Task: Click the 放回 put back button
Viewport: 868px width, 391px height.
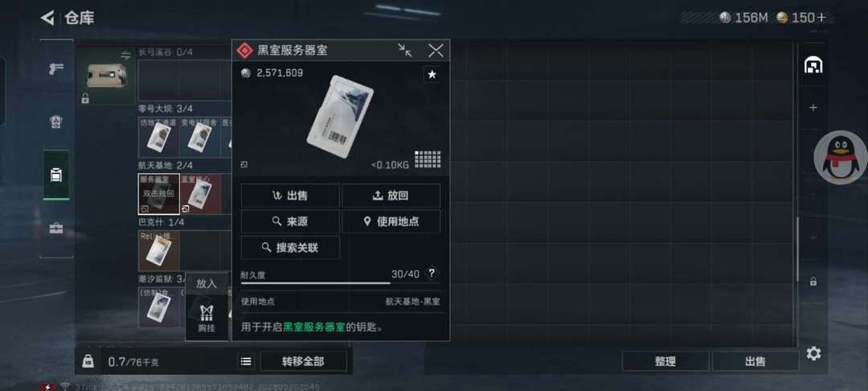Action: coord(391,195)
